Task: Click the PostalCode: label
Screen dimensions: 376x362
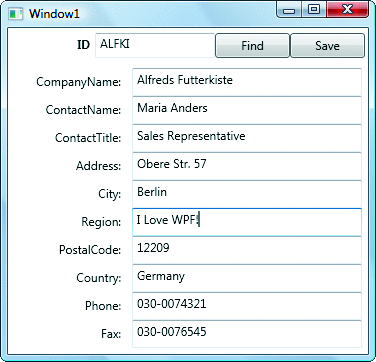Action: [90, 250]
